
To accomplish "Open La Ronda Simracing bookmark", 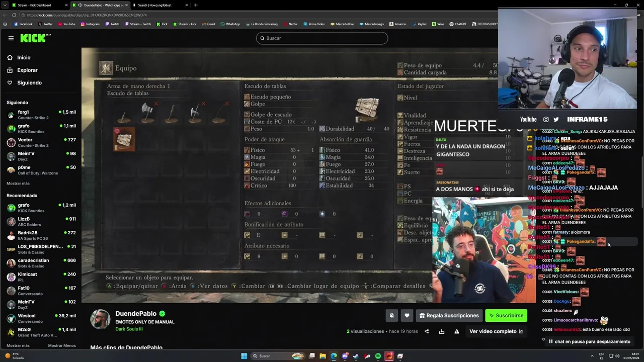I will pos(262,24).
